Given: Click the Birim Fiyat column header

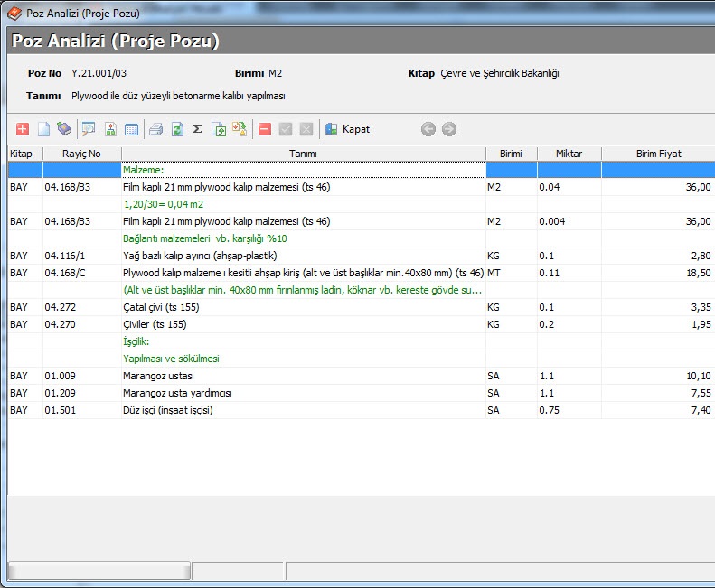Looking at the screenshot, I should click(x=657, y=154).
